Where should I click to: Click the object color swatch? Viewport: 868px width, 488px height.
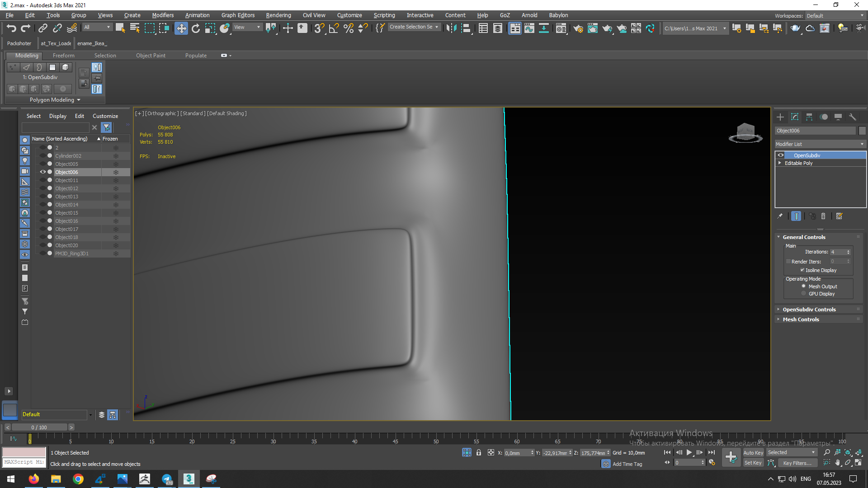pyautogui.click(x=862, y=131)
